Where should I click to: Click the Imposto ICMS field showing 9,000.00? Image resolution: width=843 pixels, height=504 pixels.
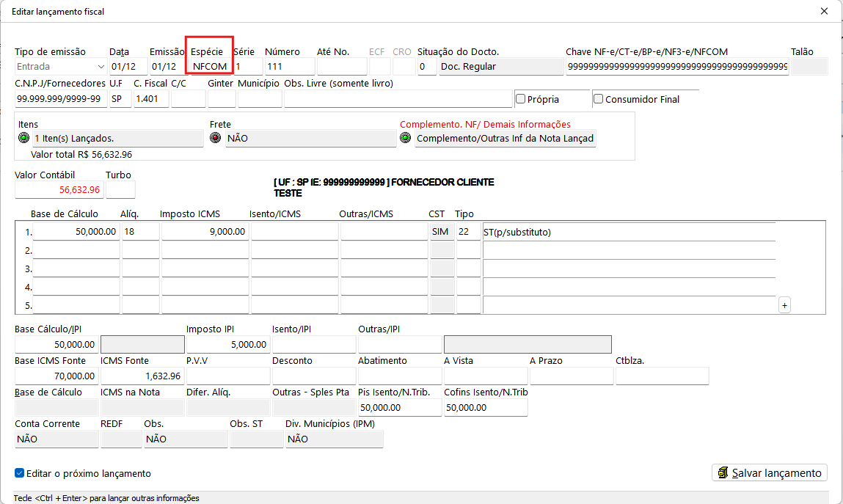(205, 232)
